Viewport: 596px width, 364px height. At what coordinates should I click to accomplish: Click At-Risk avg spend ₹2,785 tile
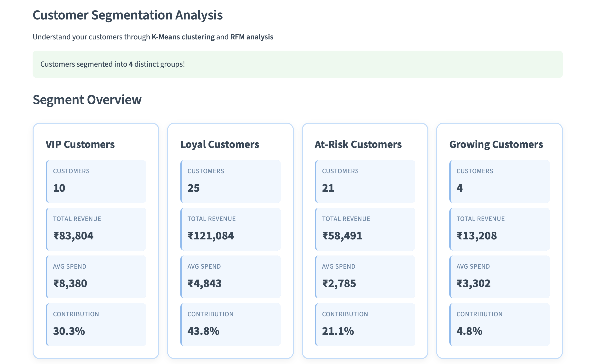pos(365,277)
